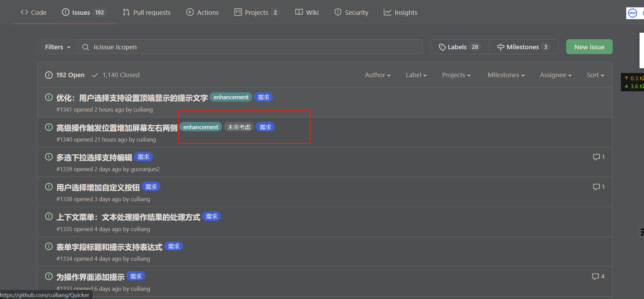Click open-issue status icon for #1335
This screenshot has height=299, width=644.
tap(49, 216)
